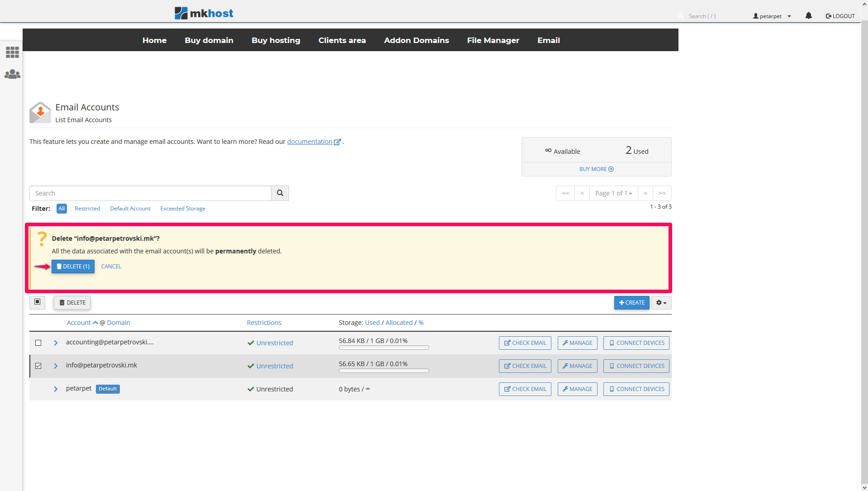Click the mkhost logo

click(204, 13)
